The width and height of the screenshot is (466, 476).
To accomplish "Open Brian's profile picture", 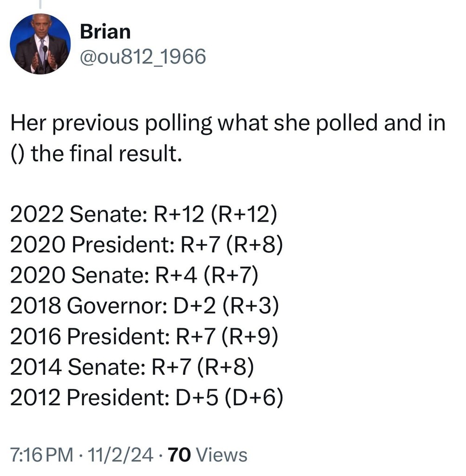I will tap(40, 44).
